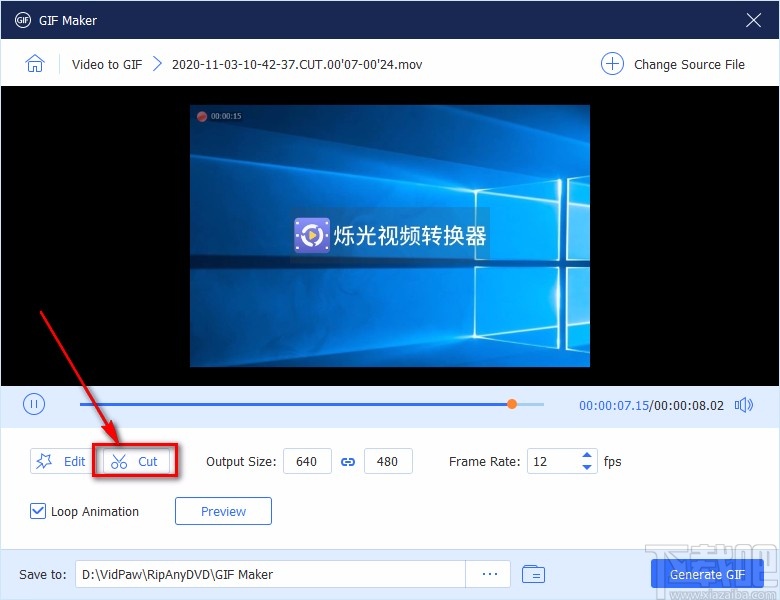Image resolution: width=780 pixels, height=600 pixels.
Task: Click the total duration 00:00:08.02
Action: [689, 405]
